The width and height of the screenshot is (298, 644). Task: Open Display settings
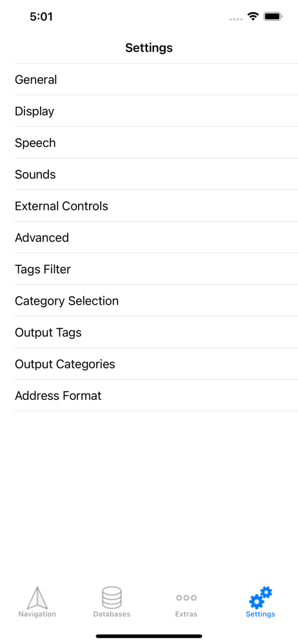click(x=156, y=111)
